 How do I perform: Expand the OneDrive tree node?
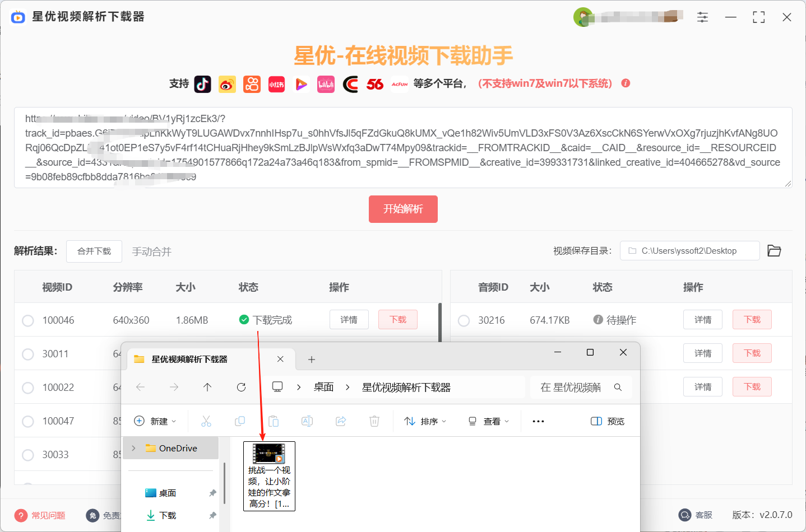(x=133, y=448)
